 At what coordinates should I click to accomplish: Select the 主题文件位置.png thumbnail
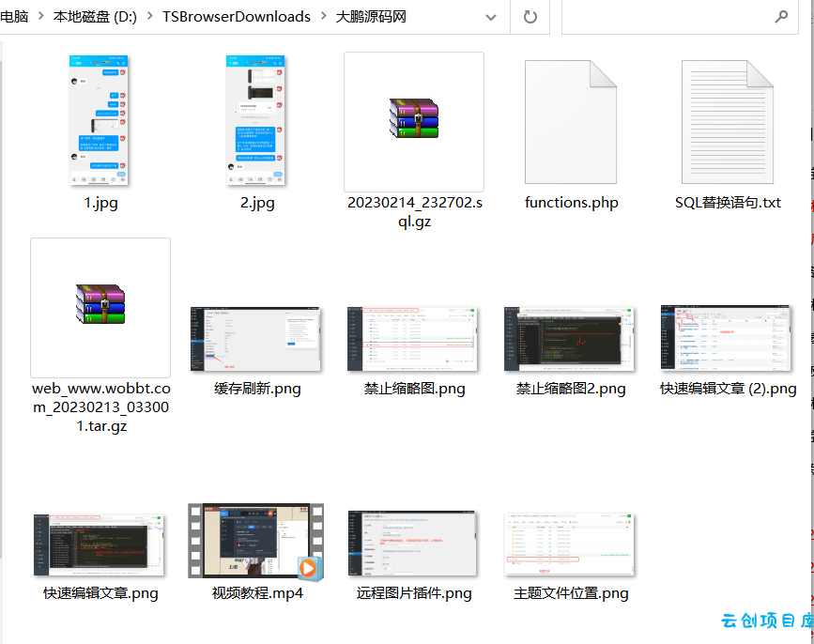tap(569, 544)
